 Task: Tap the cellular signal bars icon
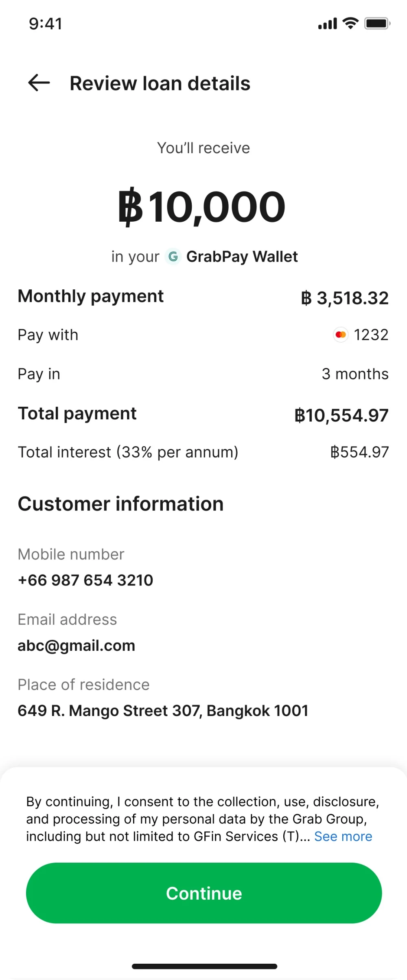click(327, 24)
